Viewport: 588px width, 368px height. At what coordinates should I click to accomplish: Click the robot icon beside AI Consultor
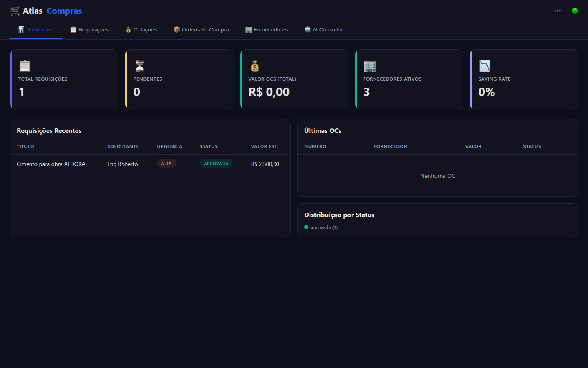coord(307,29)
